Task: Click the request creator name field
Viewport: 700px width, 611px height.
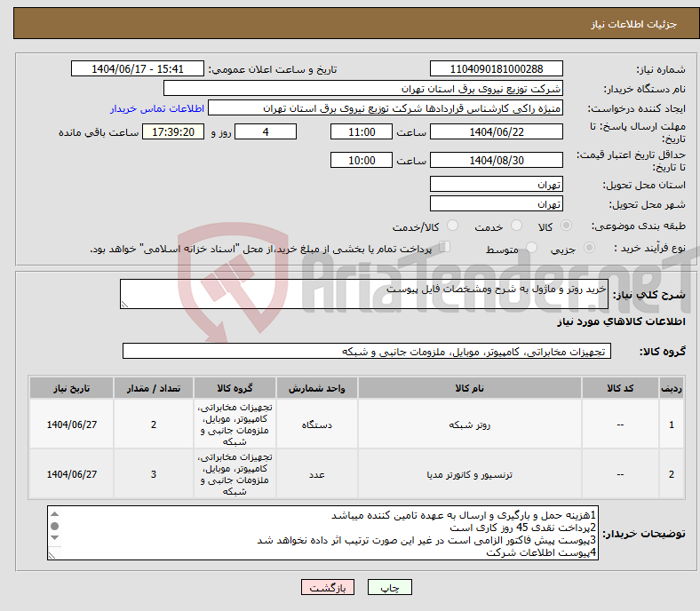Action: tap(386, 108)
